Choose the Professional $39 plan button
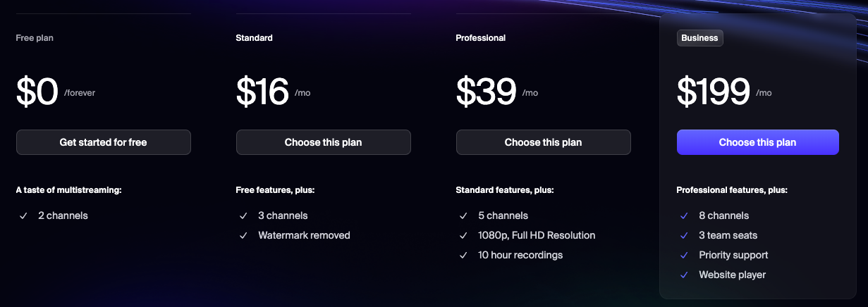The image size is (868, 307). [543, 142]
